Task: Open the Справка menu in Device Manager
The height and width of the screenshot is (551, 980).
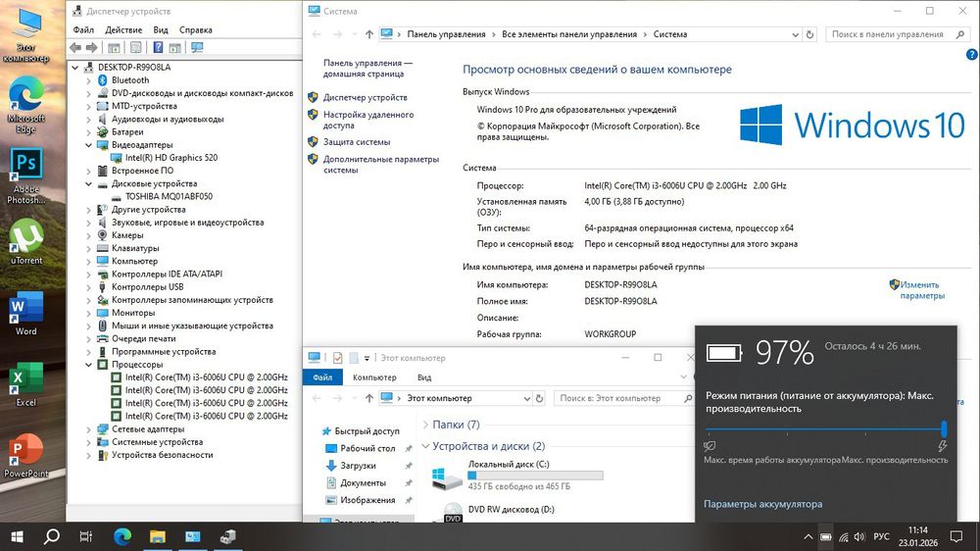Action: tap(196, 30)
